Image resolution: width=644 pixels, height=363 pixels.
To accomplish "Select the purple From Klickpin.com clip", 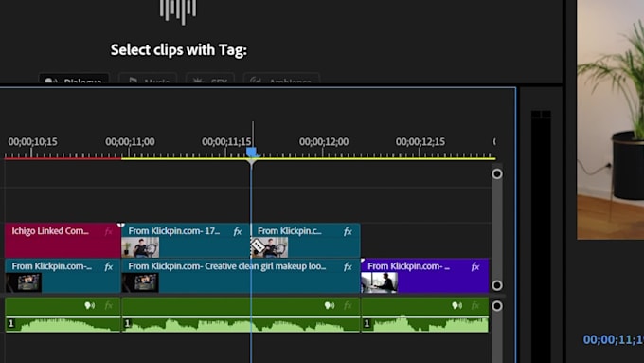I will 425,276.
